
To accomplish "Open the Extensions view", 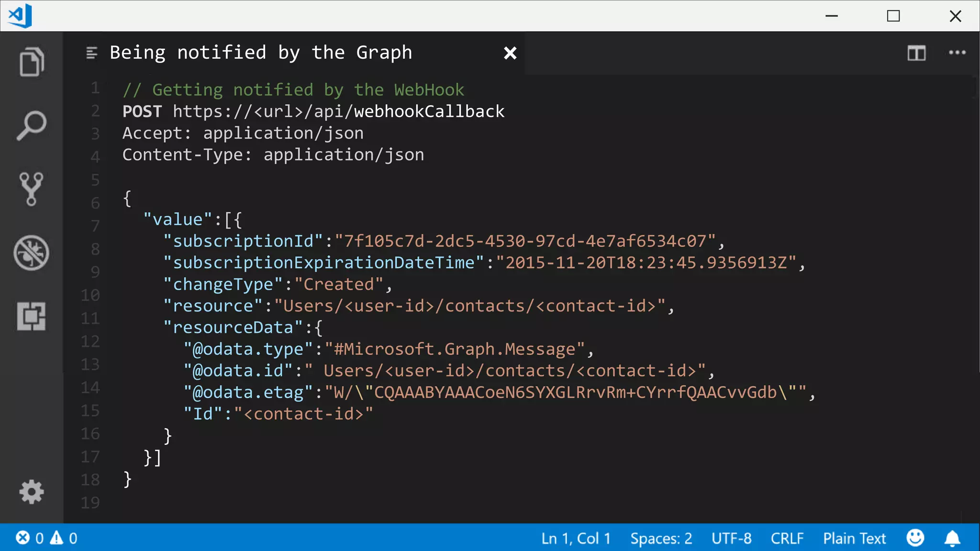I will click(32, 316).
